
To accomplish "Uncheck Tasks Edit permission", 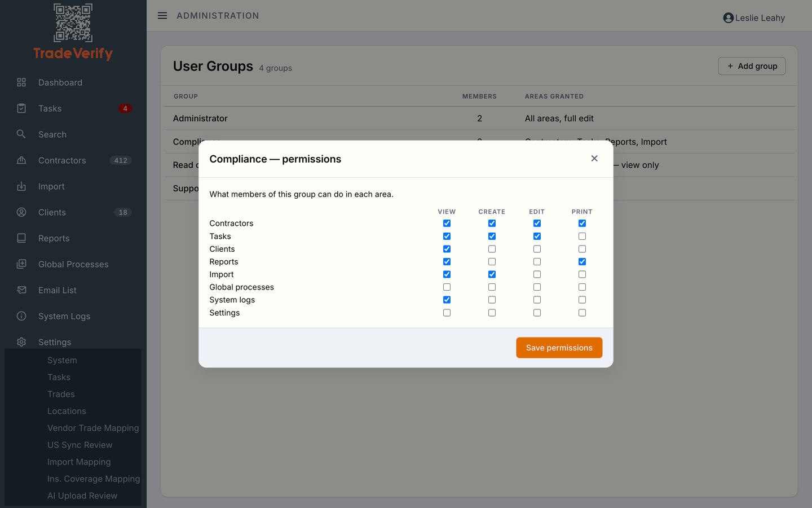I will tap(537, 237).
